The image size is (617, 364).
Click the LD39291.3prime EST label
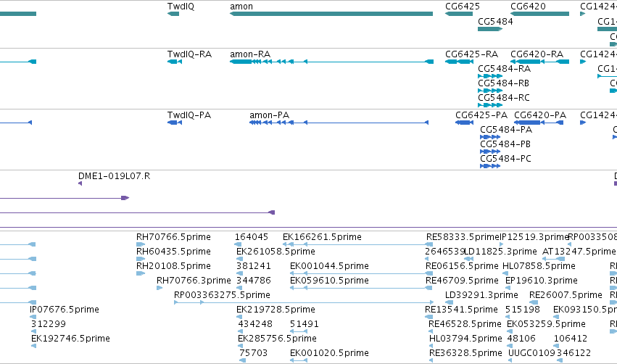(x=481, y=295)
